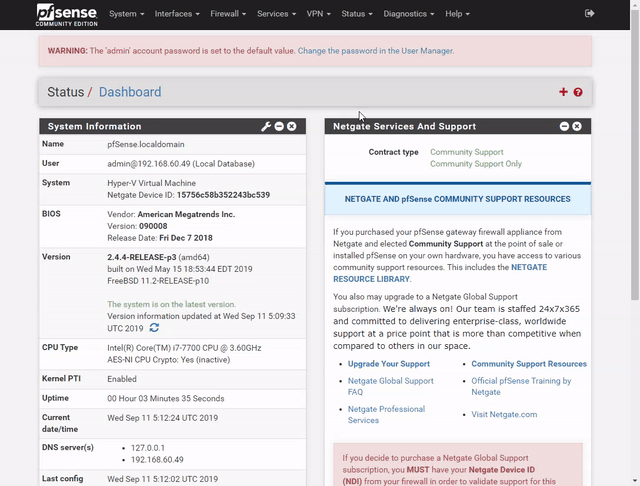Open the Diagnostics dropdown menu
The height and width of the screenshot is (486, 640).
409,14
